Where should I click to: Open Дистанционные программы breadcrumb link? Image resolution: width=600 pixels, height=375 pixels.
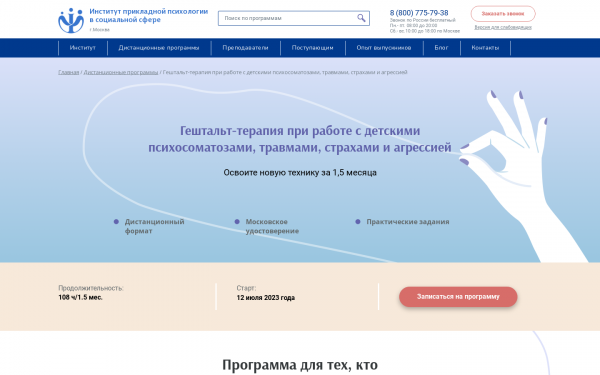(x=121, y=72)
